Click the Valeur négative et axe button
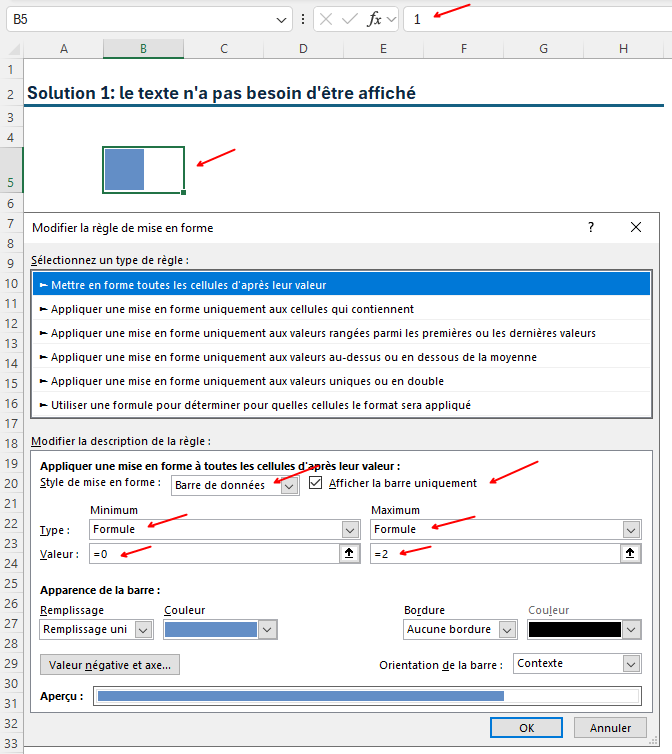Viewport: 672px width, 754px height. (110, 664)
